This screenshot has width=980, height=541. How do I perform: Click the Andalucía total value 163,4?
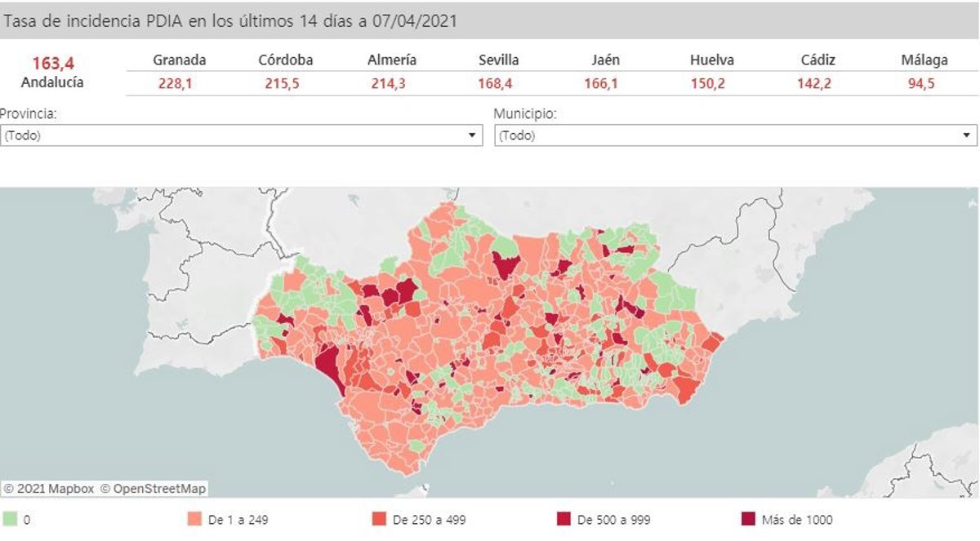tap(51, 63)
